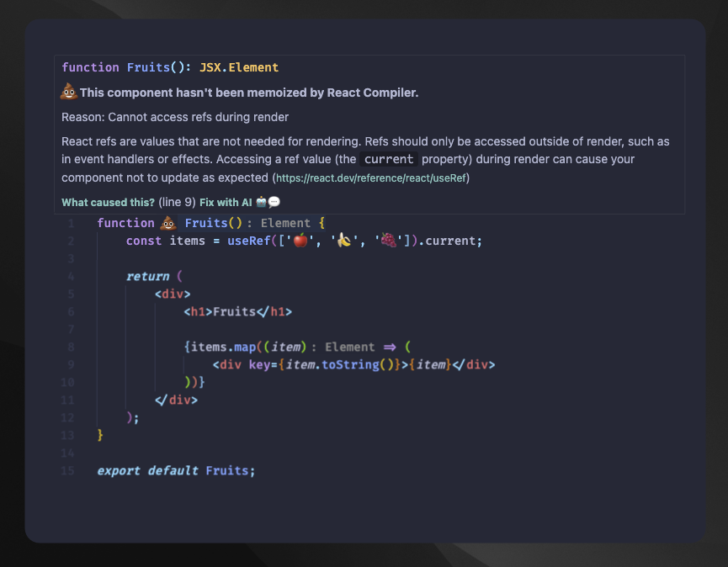Click the ": Element" inlay hint on line 1
Viewport: 728px width, 567px height.
279,223
